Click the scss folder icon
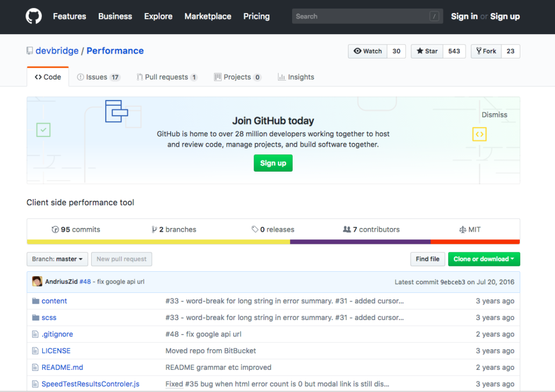This screenshot has height=392, width=555. click(x=35, y=317)
